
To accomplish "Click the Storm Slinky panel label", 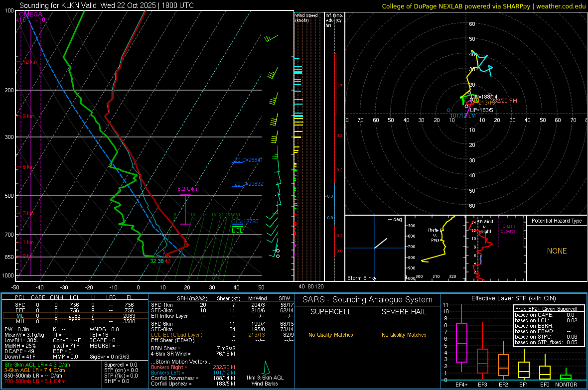I will coord(361,278).
